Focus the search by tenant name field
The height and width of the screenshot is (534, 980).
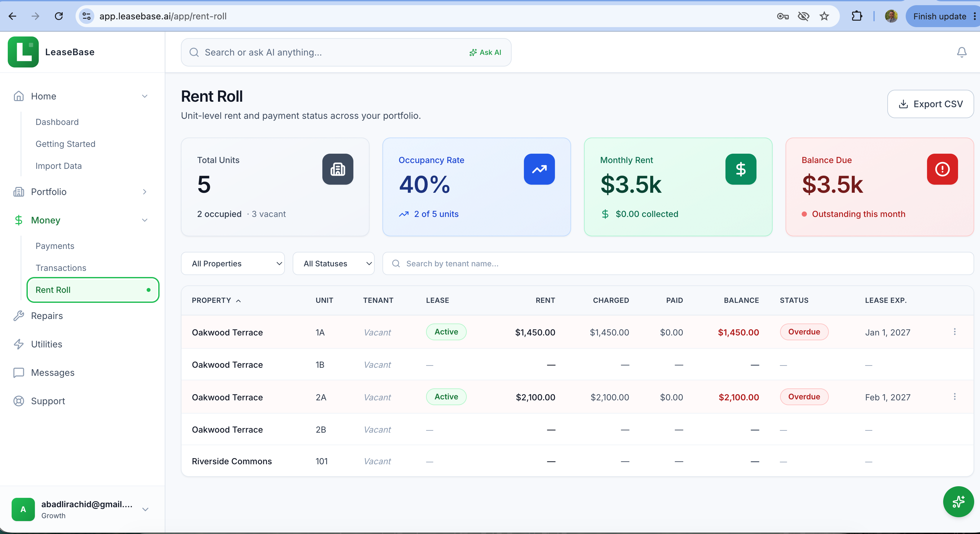pyautogui.click(x=678, y=263)
